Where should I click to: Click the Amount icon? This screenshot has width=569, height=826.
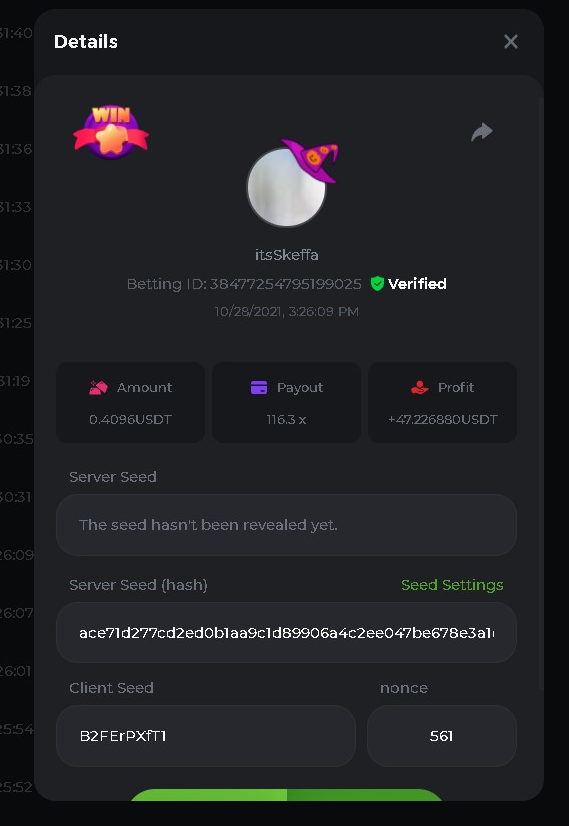98,388
